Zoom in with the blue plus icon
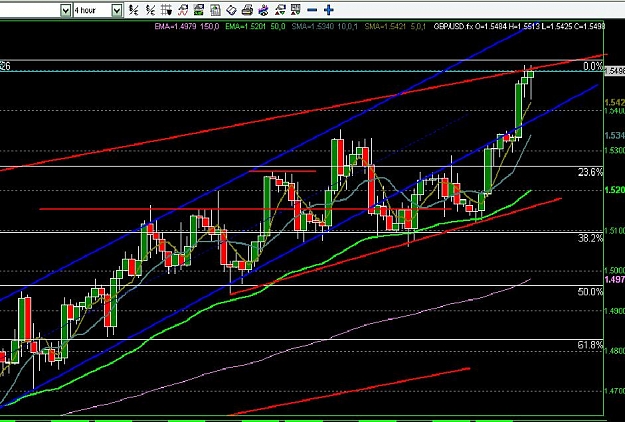625x422 pixels. pyautogui.click(x=328, y=10)
